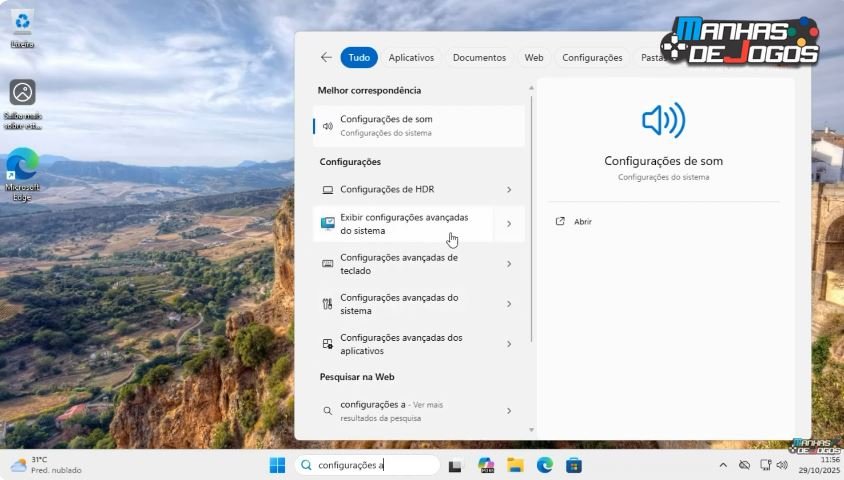Viewport: 844px width, 480px height.
Task: Open File Explorer from the taskbar
Action: tap(515, 465)
